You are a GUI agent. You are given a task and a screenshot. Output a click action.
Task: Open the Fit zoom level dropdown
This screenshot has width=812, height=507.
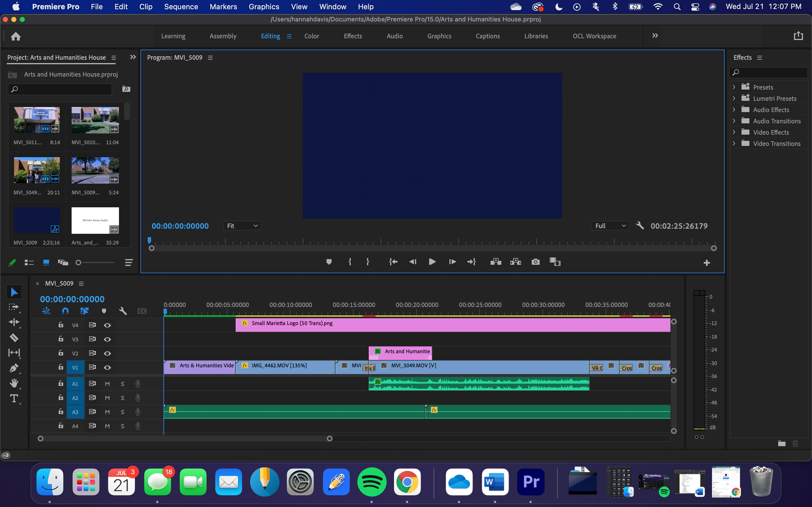242,226
